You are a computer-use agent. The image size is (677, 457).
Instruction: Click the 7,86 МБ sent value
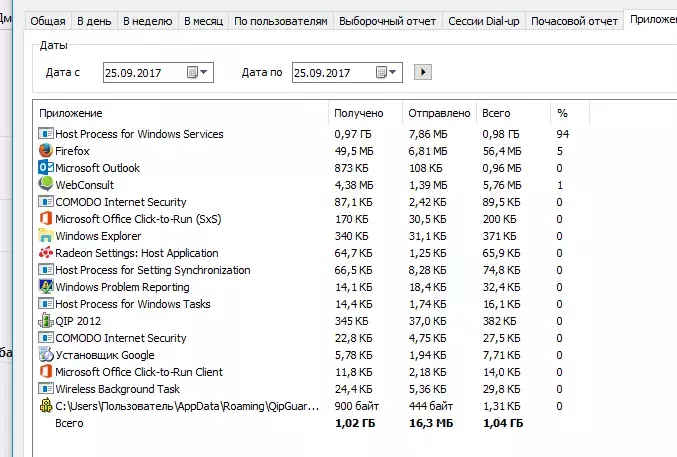pyautogui.click(x=428, y=134)
